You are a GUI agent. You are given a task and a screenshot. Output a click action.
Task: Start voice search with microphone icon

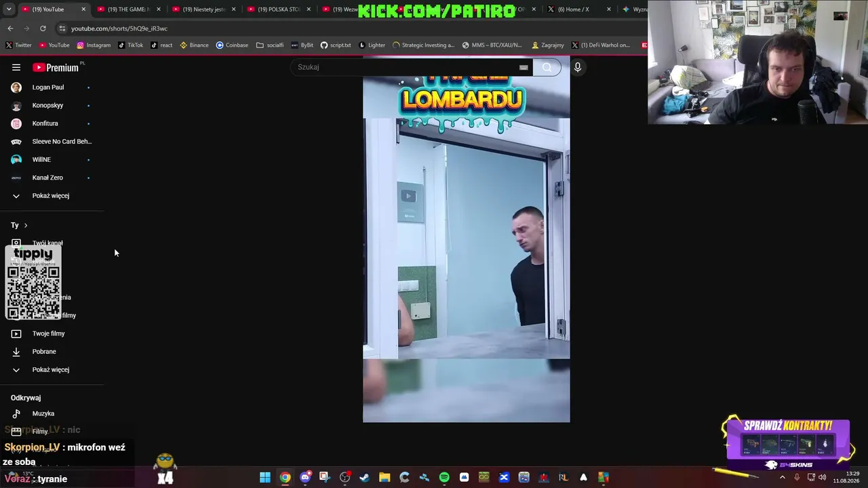tap(578, 67)
